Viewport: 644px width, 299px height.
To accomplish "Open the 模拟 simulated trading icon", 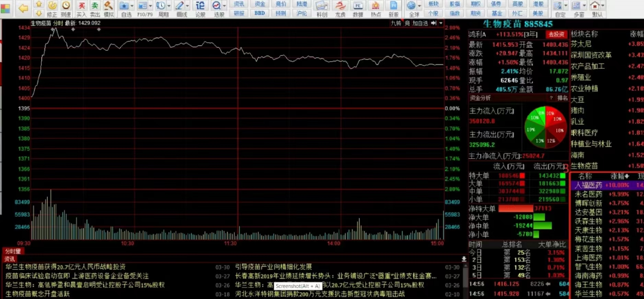I will point(108,9).
